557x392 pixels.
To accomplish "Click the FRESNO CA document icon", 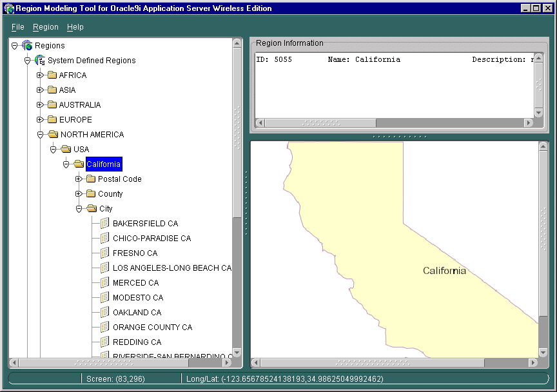I will point(105,253).
